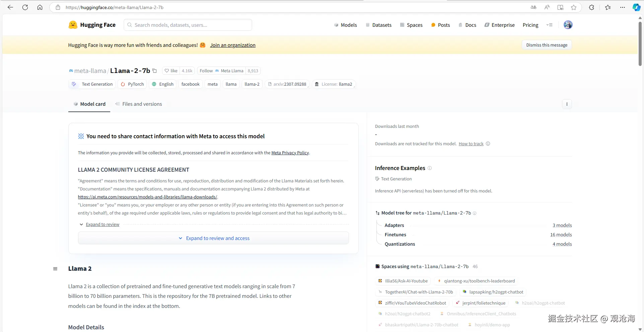Show info about untracked downloads

point(488,144)
